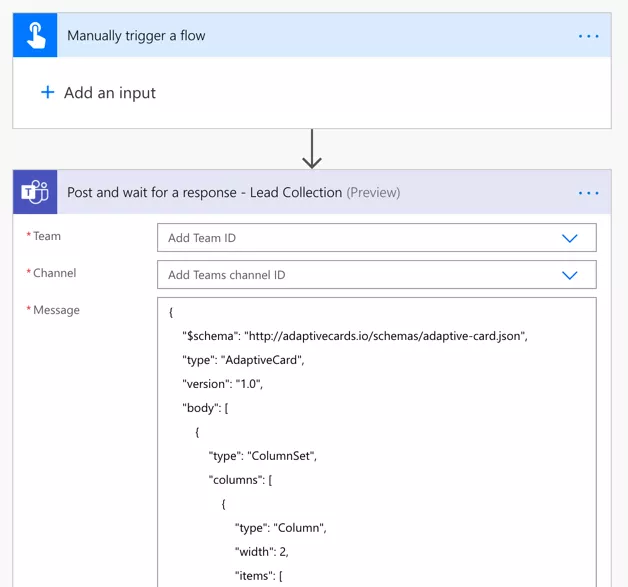The image size is (628, 587).
Task: Click the (Preview) tag in the action title
Action: [x=373, y=193]
